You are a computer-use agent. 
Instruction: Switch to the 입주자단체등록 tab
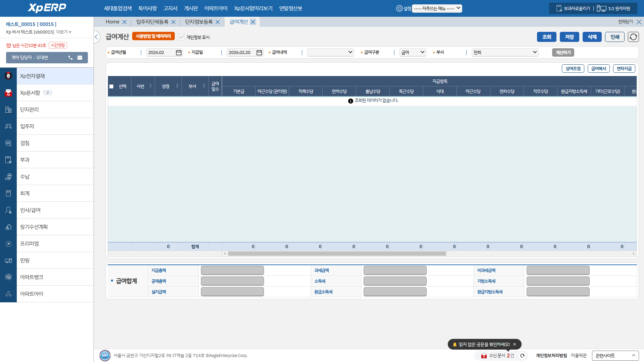152,22
